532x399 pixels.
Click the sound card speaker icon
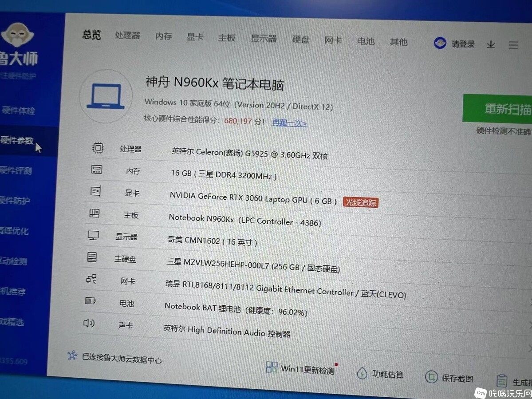click(x=89, y=323)
